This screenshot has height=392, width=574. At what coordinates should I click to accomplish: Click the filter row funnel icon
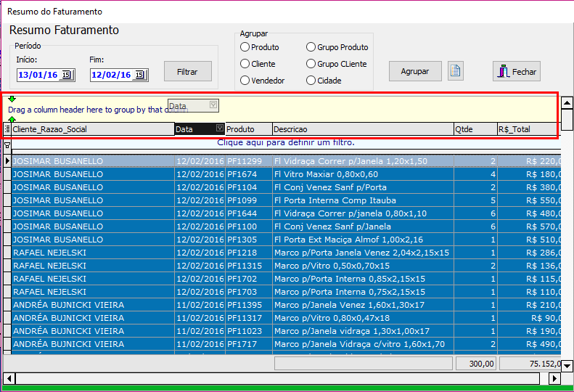point(7,145)
